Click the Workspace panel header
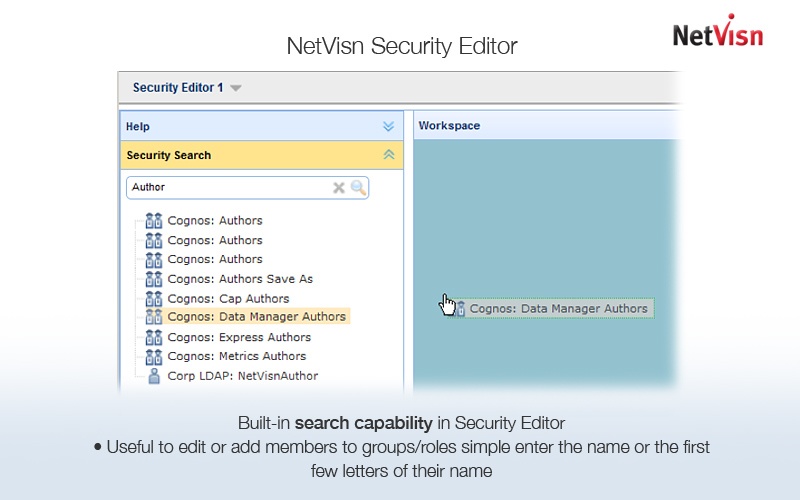 coord(546,126)
